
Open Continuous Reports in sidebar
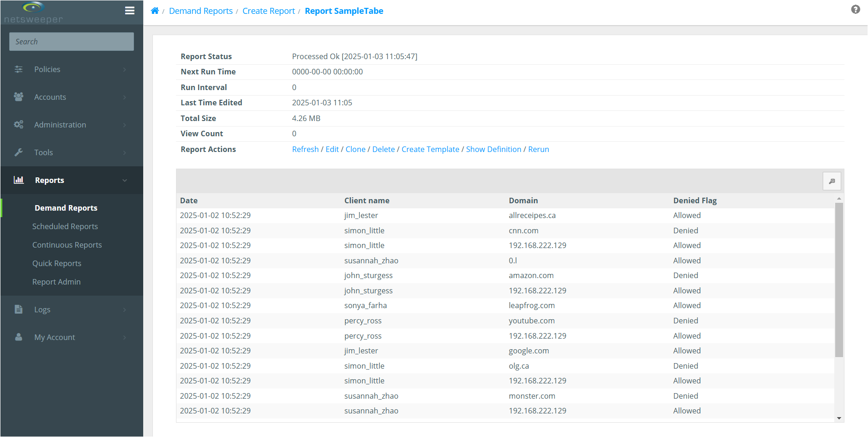pyautogui.click(x=67, y=245)
